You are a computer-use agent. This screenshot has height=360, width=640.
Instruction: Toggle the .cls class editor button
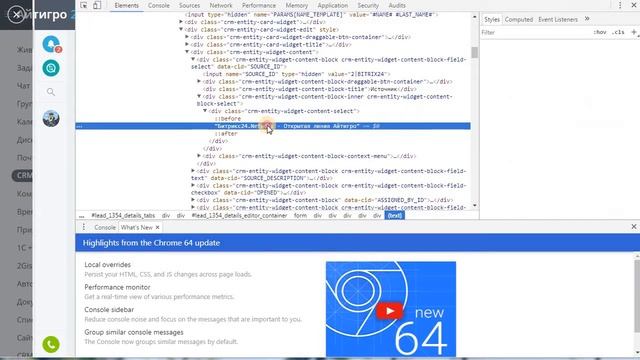(618, 32)
